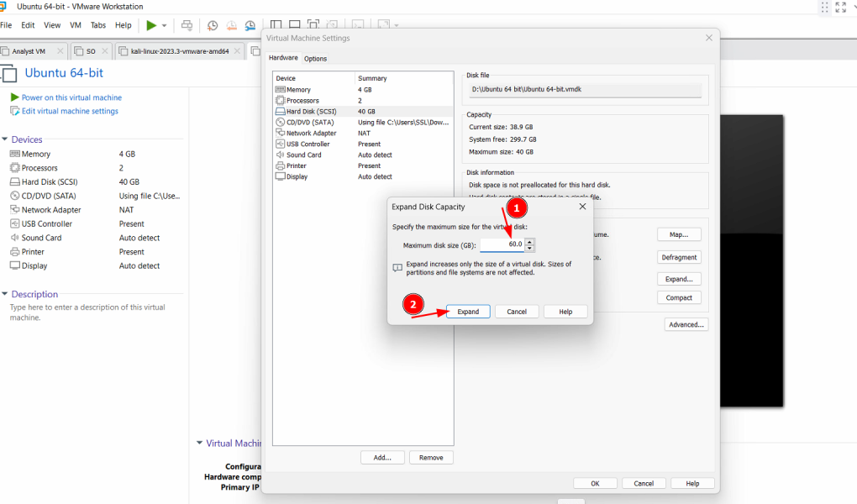Switch to the kali-linux-2023.3-vmware-amd64 tab
857x504 pixels.
pyautogui.click(x=180, y=51)
